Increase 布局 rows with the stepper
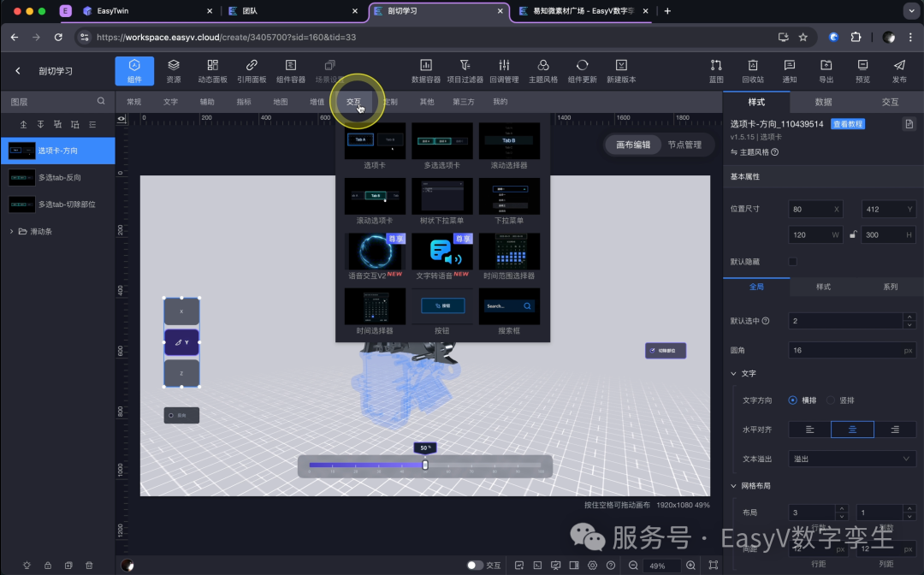Screen dimensions: 924x575 point(842,508)
